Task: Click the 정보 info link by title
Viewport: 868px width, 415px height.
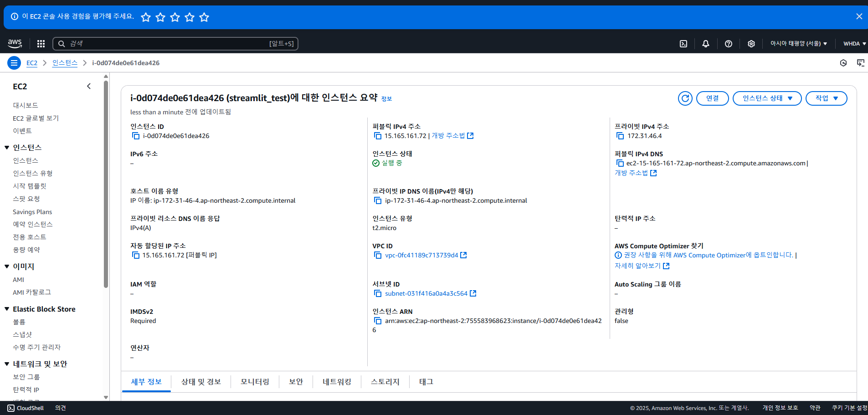Action: pos(386,99)
